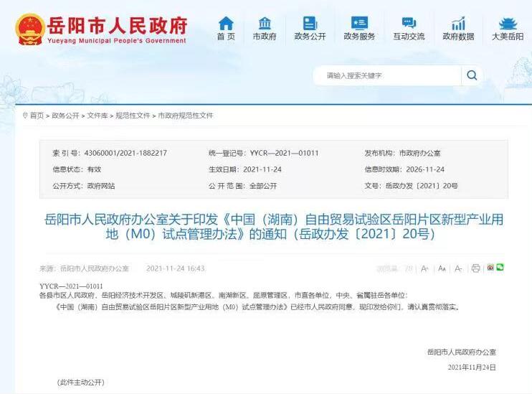Click 首页 in the breadcrumb

(x=37, y=116)
